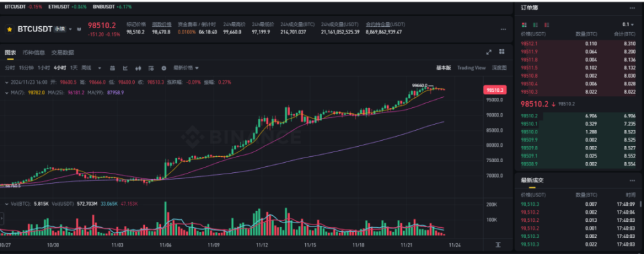
Task: Collapse the MA indicator legend row
Action: click(x=6, y=92)
